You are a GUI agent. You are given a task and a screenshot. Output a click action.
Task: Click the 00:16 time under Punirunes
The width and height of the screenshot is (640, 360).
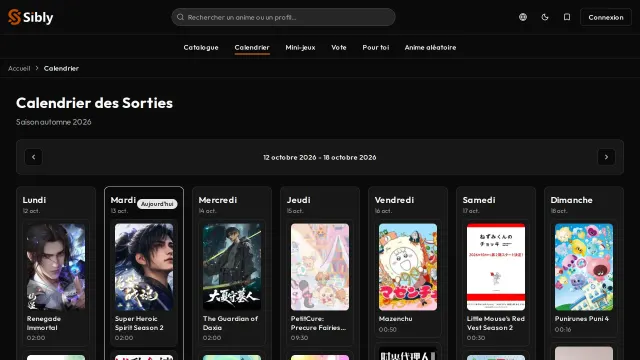coord(563,329)
